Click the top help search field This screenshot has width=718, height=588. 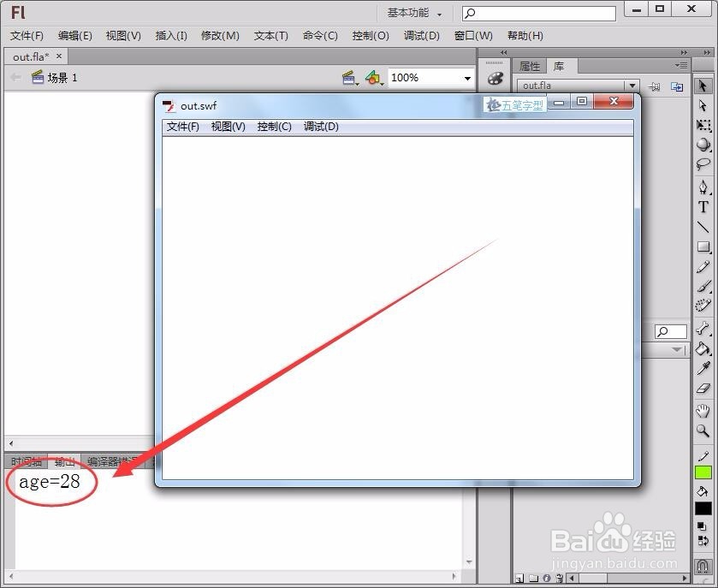(539, 14)
